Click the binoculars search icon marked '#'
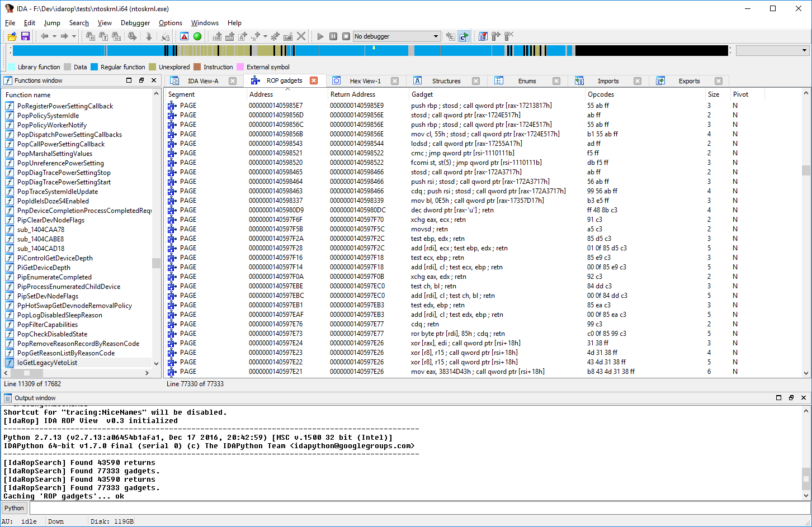812x527 pixels. pos(90,36)
